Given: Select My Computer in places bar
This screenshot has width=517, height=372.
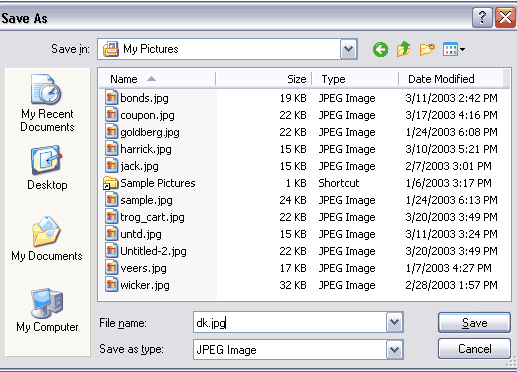Looking at the screenshot, I should [47, 310].
